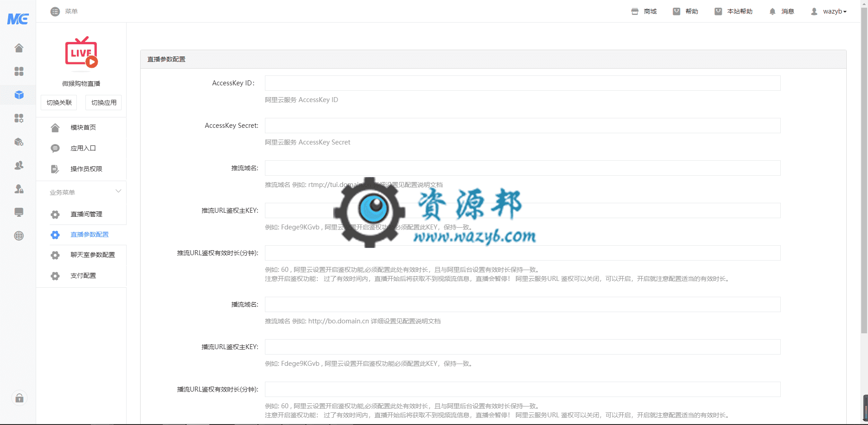
Task: Click the gear icon beside 直播间管理
Action: [x=55, y=215]
